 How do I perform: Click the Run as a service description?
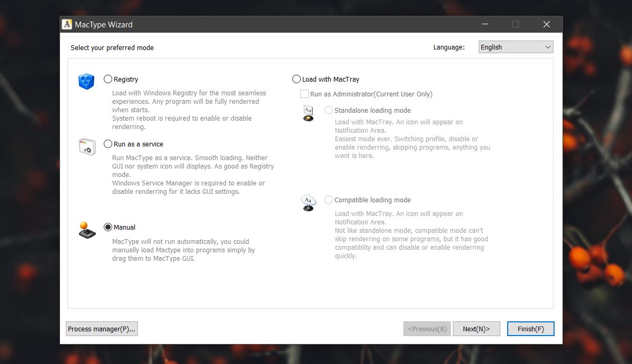(x=193, y=174)
